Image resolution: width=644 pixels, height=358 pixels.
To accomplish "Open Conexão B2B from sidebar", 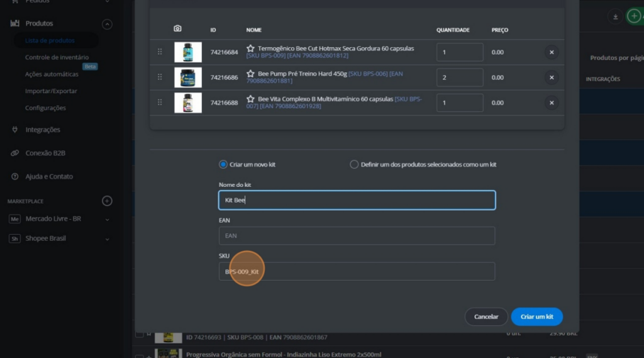I will pyautogui.click(x=45, y=153).
